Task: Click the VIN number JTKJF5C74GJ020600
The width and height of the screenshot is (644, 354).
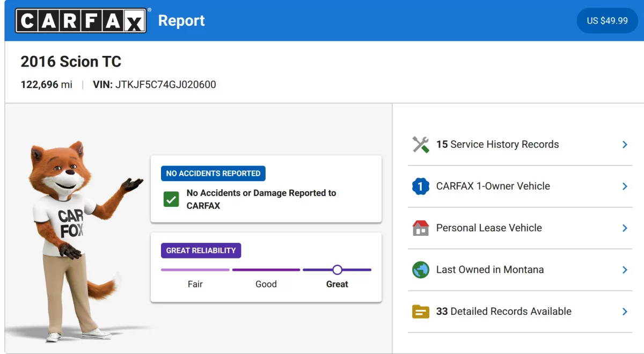Action: pyautogui.click(x=166, y=84)
